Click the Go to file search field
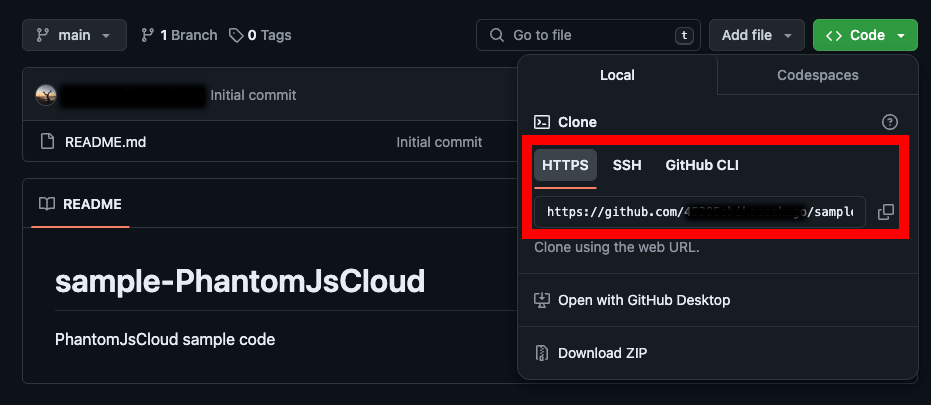The width and height of the screenshot is (931, 405). (x=587, y=35)
